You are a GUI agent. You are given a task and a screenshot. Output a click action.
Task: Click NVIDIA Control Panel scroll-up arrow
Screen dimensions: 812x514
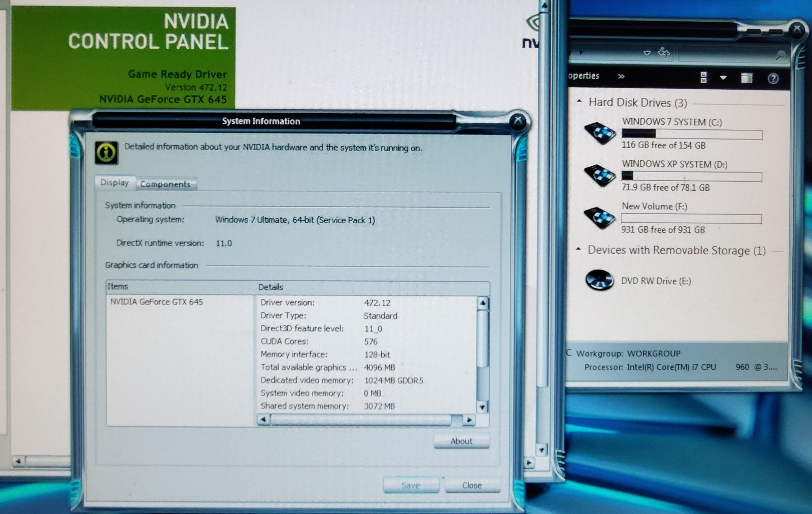tap(544, 6)
